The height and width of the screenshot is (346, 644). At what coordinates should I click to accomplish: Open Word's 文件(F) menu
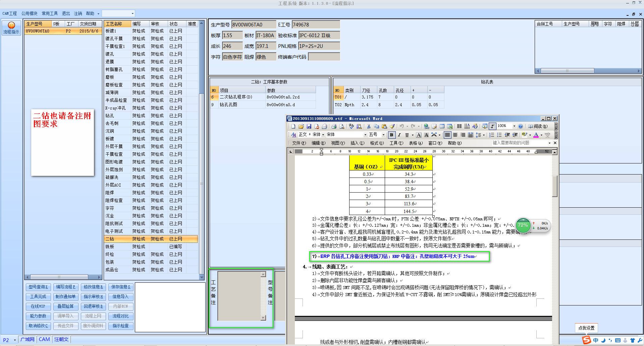coord(299,143)
